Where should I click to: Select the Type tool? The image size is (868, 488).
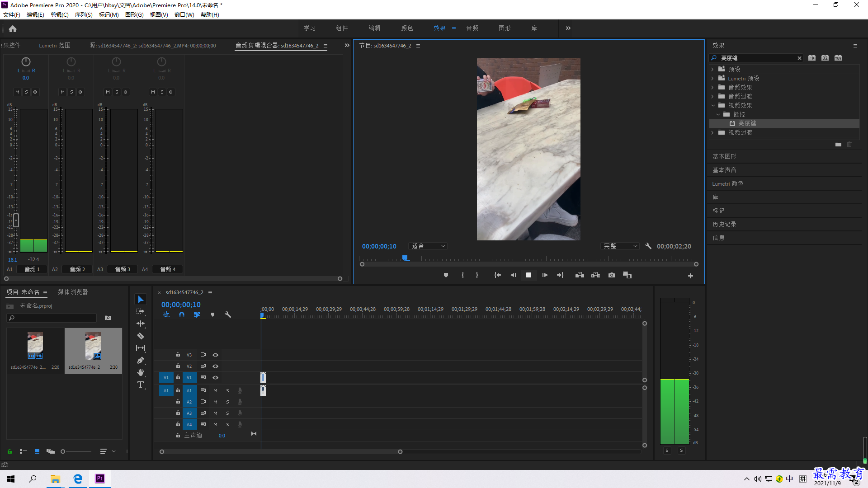pyautogui.click(x=141, y=385)
